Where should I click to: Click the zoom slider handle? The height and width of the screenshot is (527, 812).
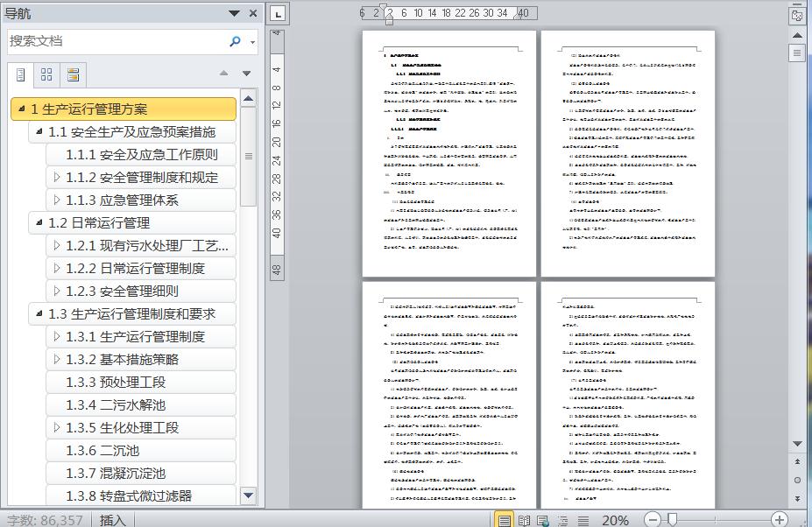click(x=672, y=519)
